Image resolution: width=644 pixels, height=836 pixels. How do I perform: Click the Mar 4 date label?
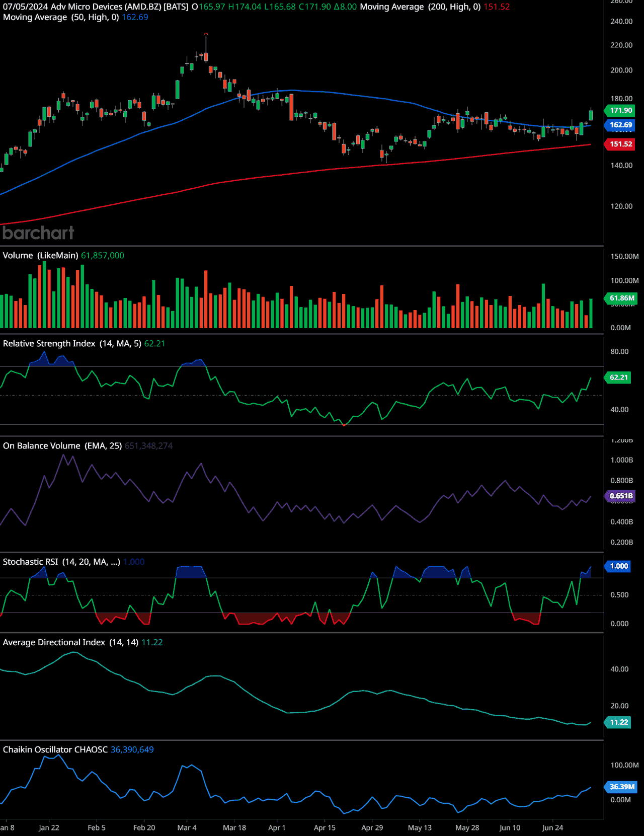tap(187, 828)
